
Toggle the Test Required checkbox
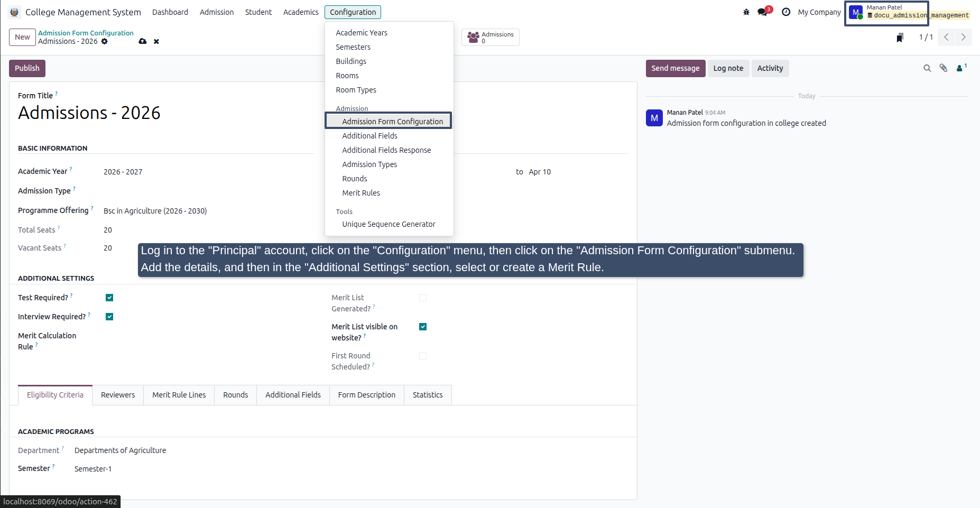[x=109, y=298]
